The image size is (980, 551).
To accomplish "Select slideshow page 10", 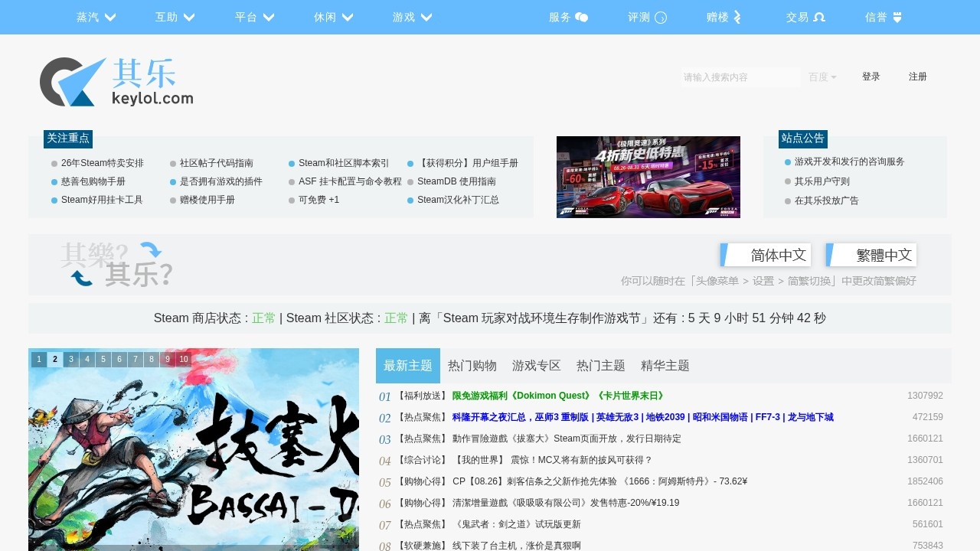I will point(184,359).
